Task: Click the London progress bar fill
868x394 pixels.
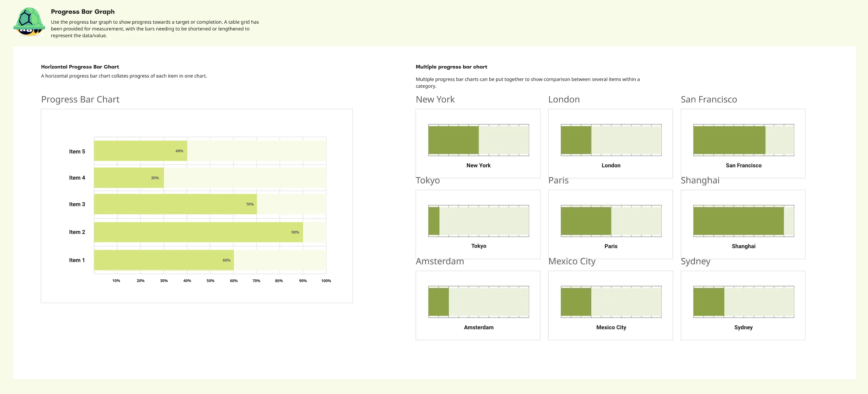Action: point(576,140)
